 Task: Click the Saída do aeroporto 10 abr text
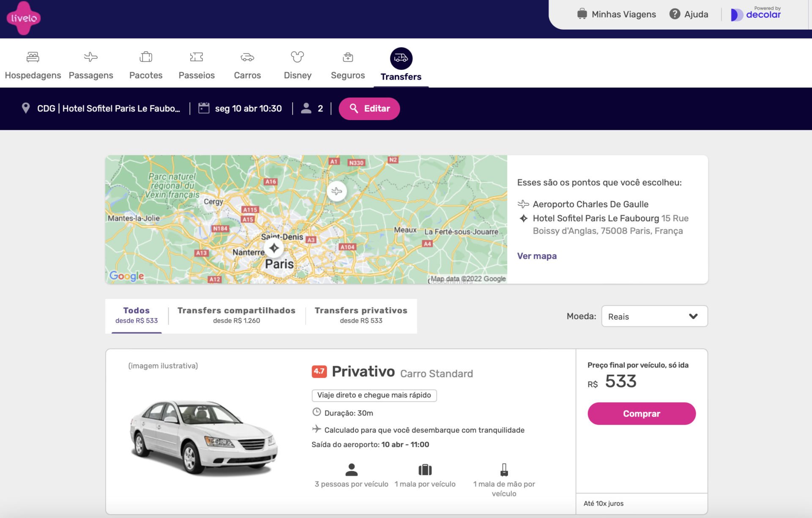tap(370, 444)
